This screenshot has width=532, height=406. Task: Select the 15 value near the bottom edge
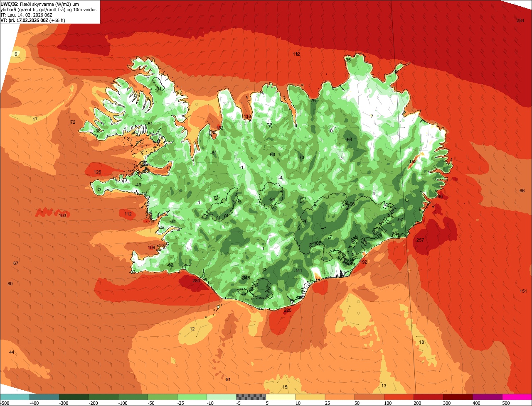pyautogui.click(x=285, y=387)
